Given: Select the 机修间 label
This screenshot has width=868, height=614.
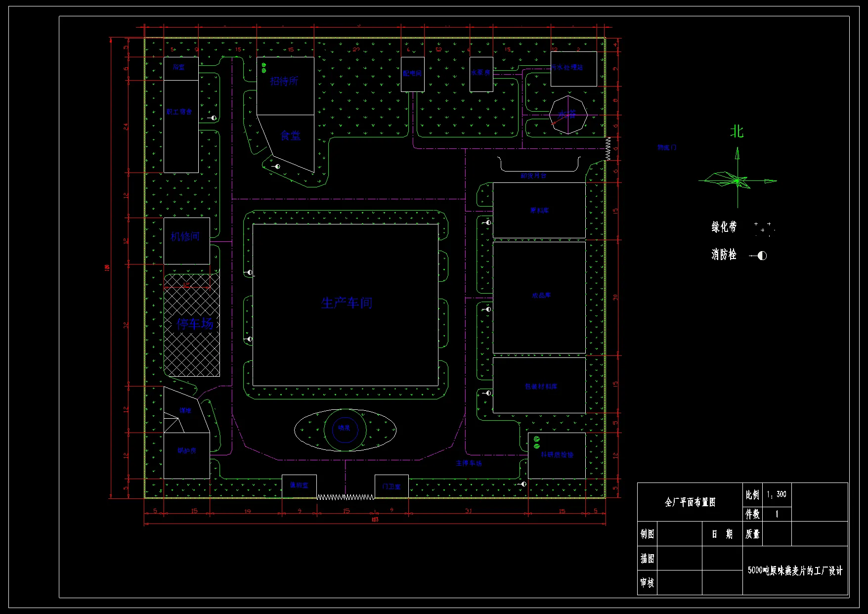Looking at the screenshot, I should click(x=185, y=237).
